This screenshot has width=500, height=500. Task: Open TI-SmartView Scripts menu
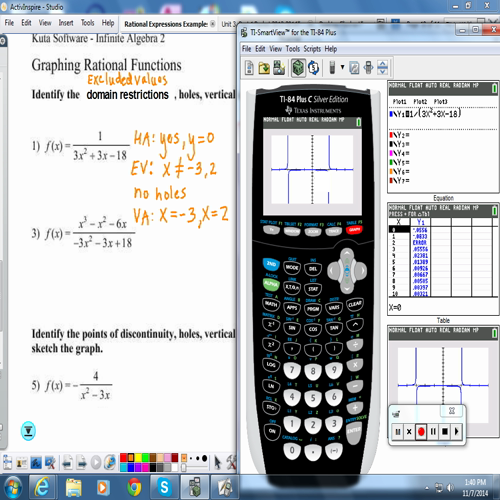(x=312, y=49)
